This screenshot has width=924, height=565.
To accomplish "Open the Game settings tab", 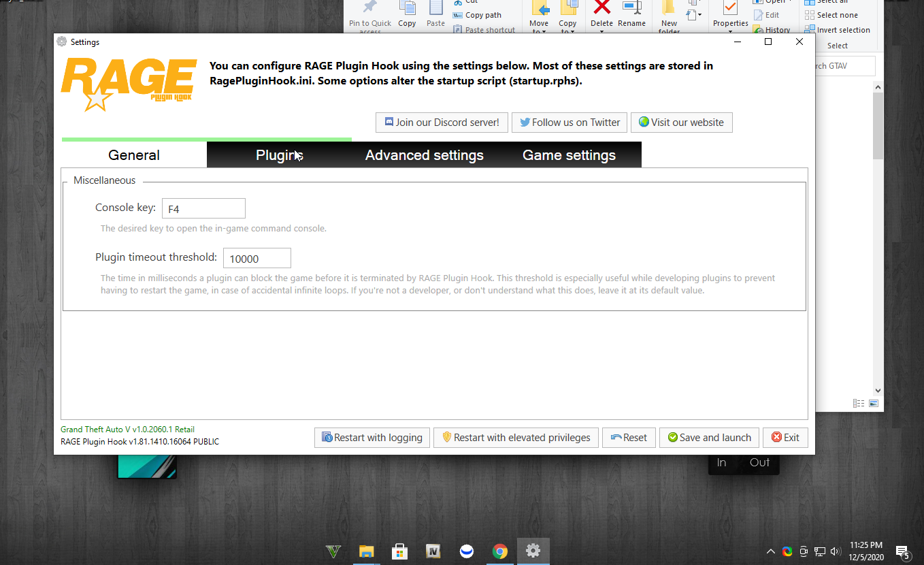I will pos(569,155).
